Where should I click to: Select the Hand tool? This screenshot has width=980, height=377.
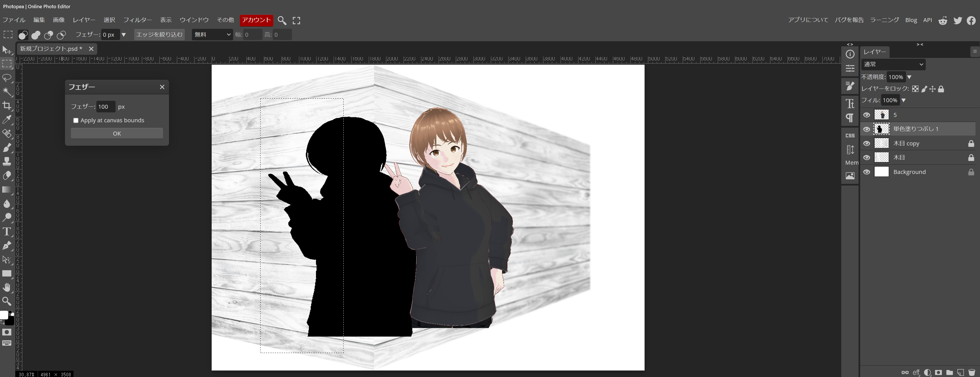tap(7, 287)
